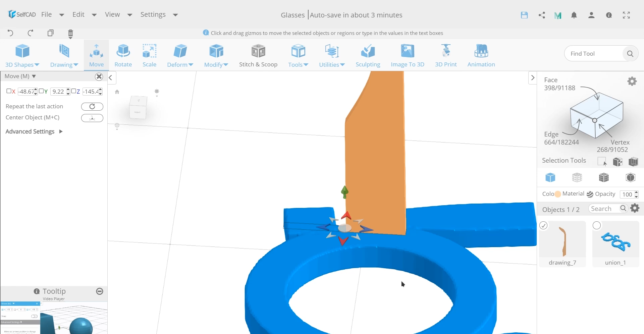Click the Find Tool search field
The width and height of the screenshot is (644, 334).
click(x=594, y=54)
